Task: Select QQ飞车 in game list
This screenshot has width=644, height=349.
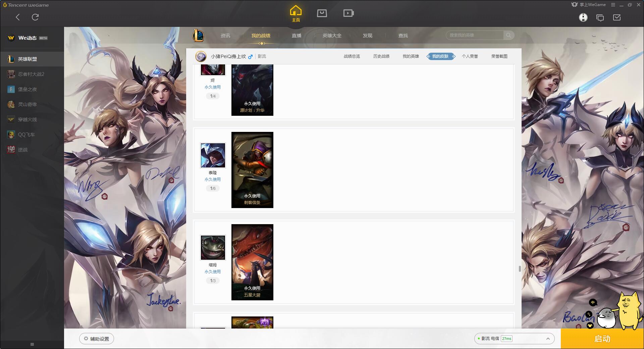Action: point(32,135)
